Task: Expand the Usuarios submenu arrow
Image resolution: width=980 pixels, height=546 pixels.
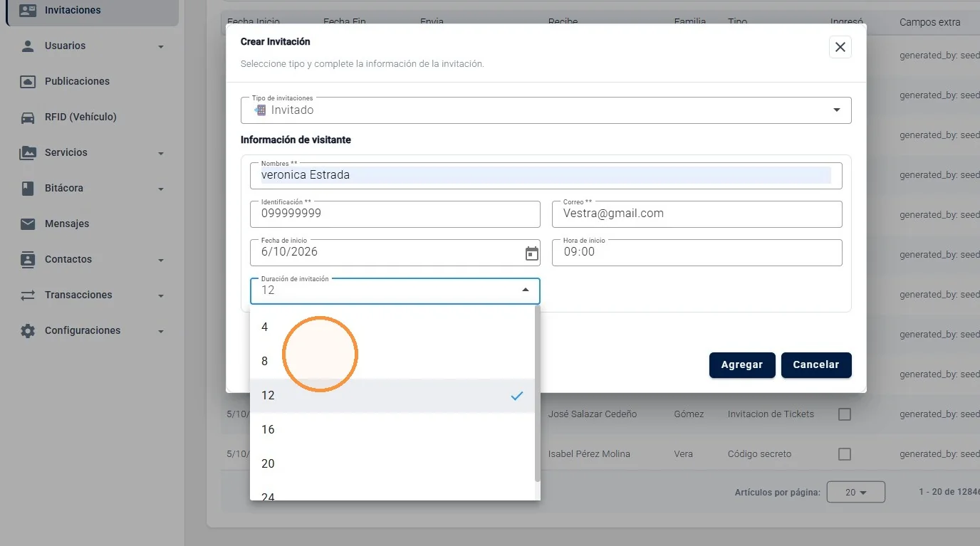Action: 161,47
